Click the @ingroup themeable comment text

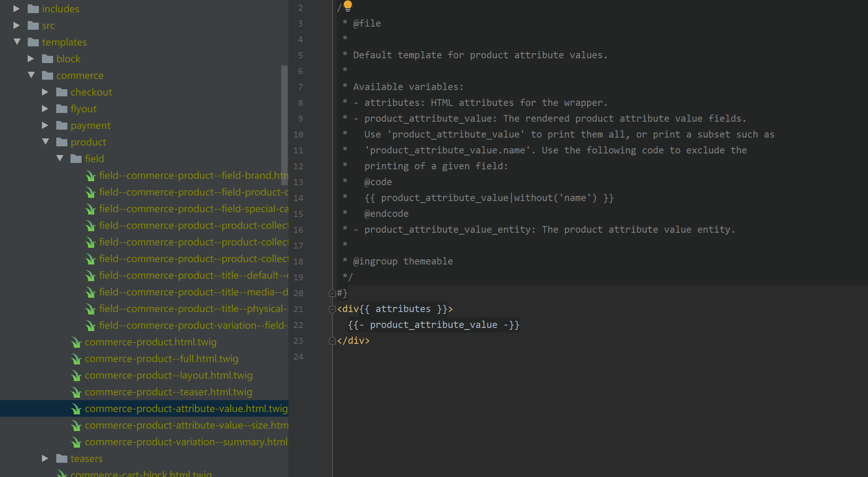point(403,261)
